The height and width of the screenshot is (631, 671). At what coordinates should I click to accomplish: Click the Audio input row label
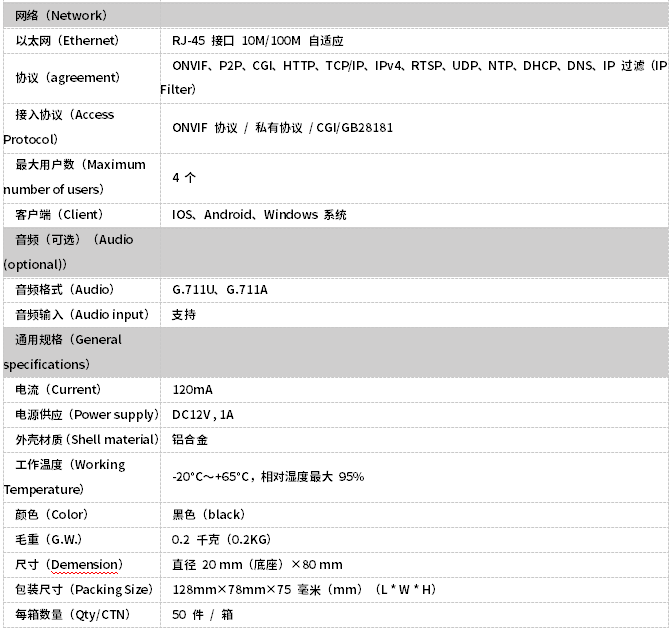click(82, 315)
